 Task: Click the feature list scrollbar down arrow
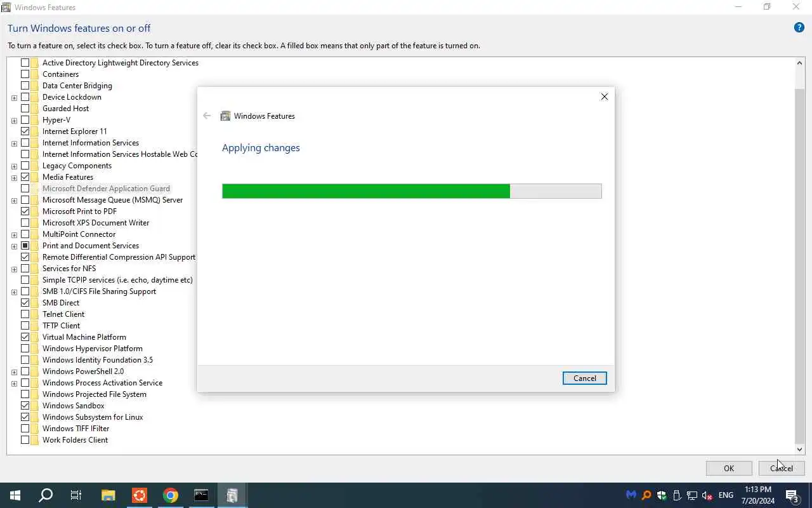[x=799, y=449]
